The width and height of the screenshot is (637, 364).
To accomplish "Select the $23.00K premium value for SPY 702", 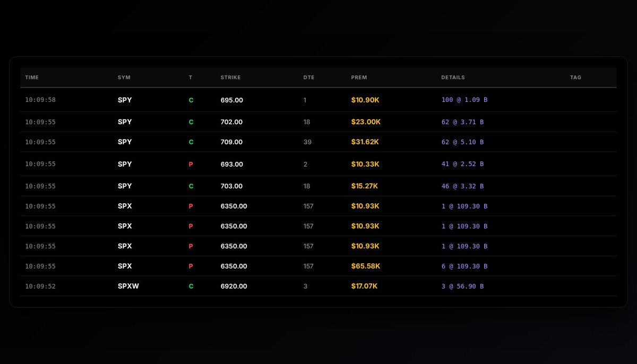I will (x=366, y=122).
